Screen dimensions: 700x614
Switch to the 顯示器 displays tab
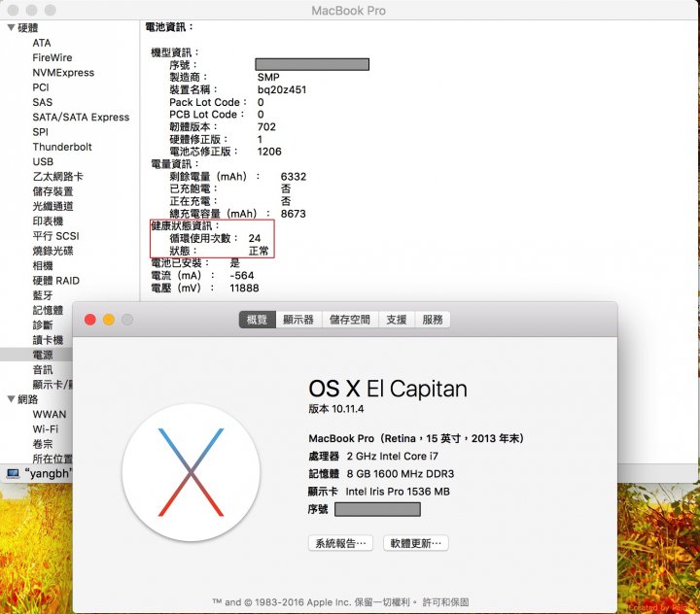point(298,320)
